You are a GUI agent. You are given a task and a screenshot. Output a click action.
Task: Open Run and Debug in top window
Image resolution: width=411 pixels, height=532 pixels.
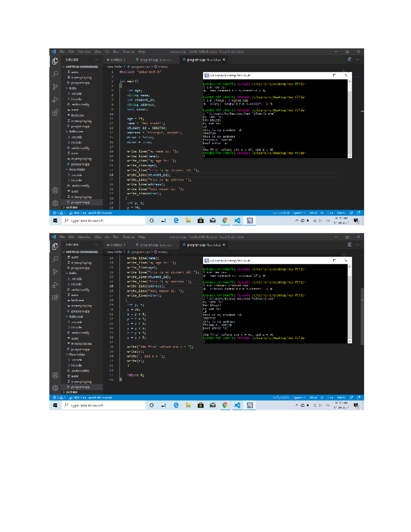tap(55, 100)
